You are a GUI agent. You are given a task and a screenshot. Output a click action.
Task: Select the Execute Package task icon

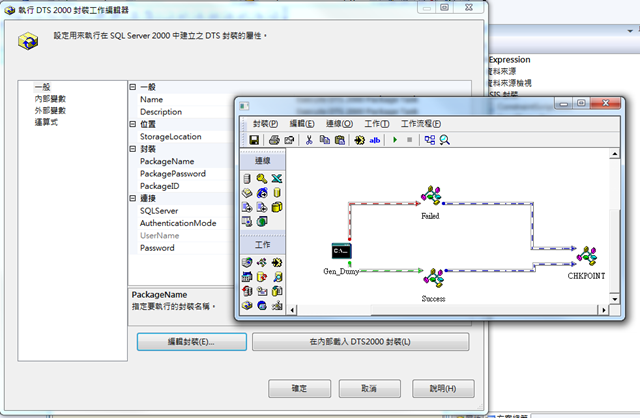[247, 305]
